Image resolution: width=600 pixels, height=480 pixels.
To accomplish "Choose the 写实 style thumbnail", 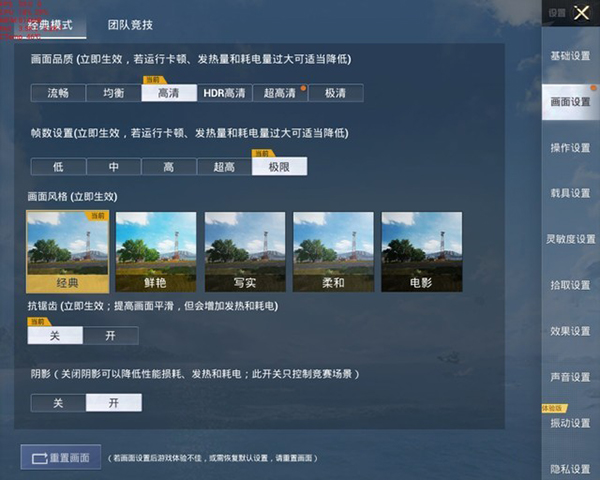I will [245, 251].
